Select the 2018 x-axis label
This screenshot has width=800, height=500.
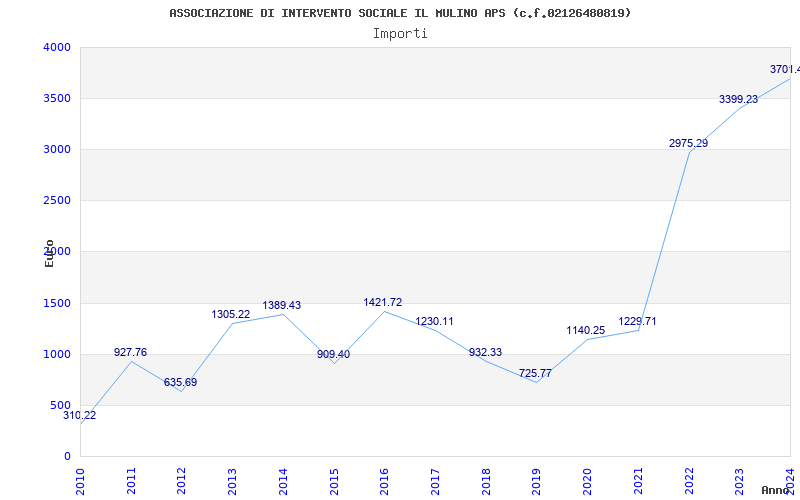point(486,481)
